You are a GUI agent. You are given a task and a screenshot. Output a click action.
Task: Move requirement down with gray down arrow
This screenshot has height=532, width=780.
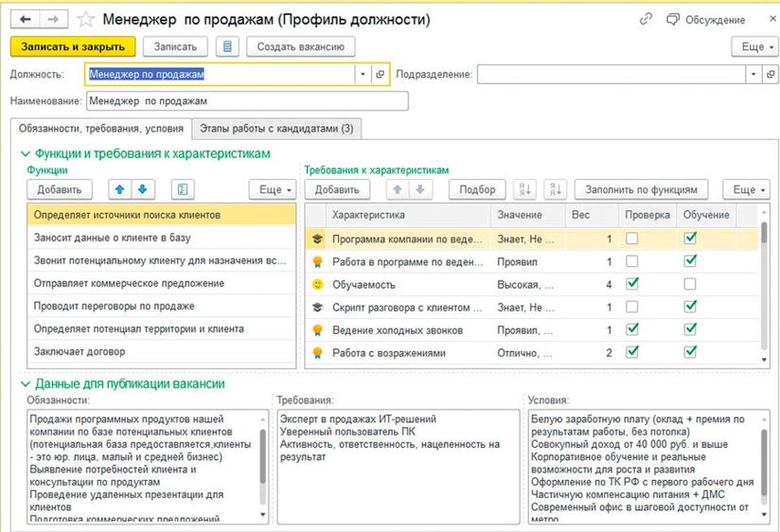pyautogui.click(x=420, y=189)
